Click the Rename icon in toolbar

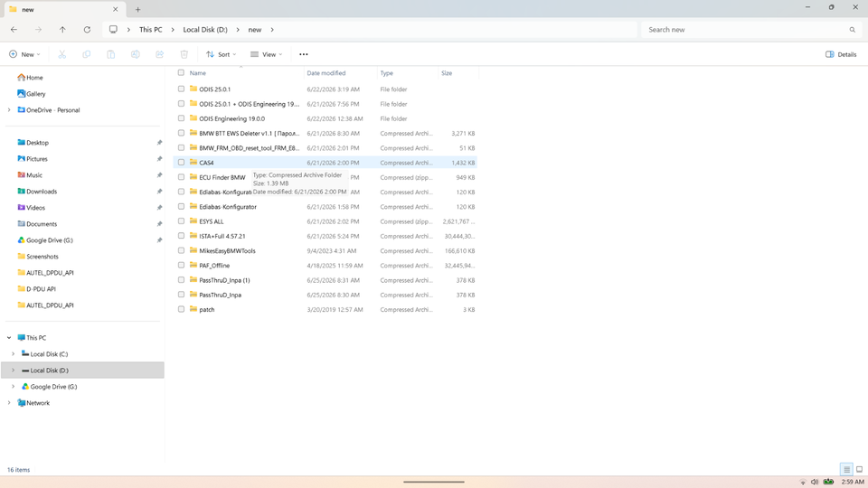coord(135,54)
